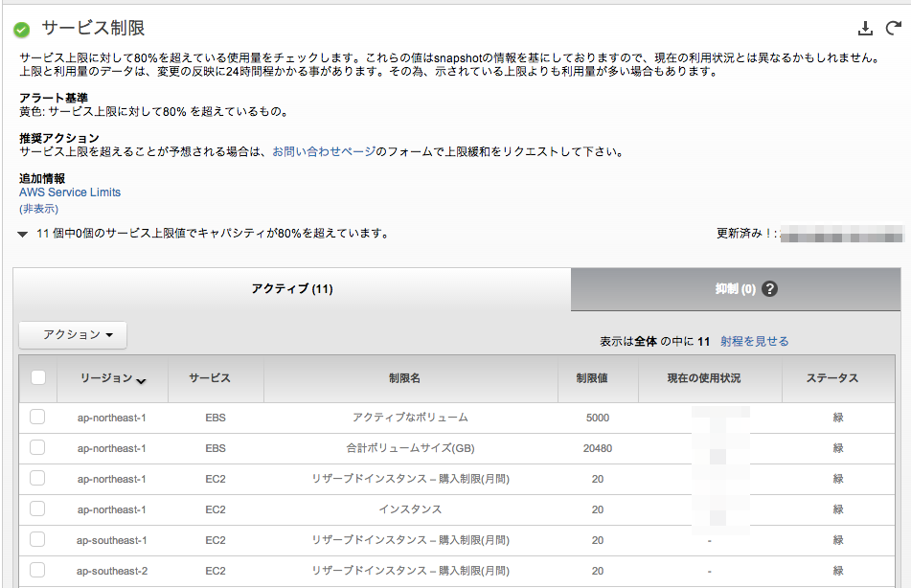Check the EBS アクティブなボリューム row checkbox
Viewport: 911px width, 588px height.
pyautogui.click(x=37, y=417)
